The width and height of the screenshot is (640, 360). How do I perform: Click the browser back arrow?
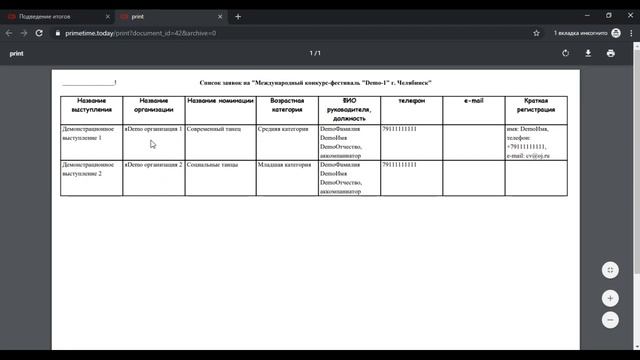click(9, 33)
